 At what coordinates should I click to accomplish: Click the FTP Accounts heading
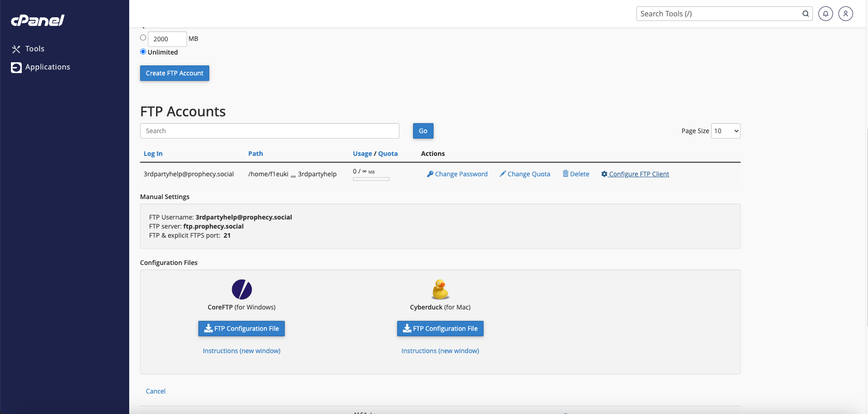coord(183,111)
